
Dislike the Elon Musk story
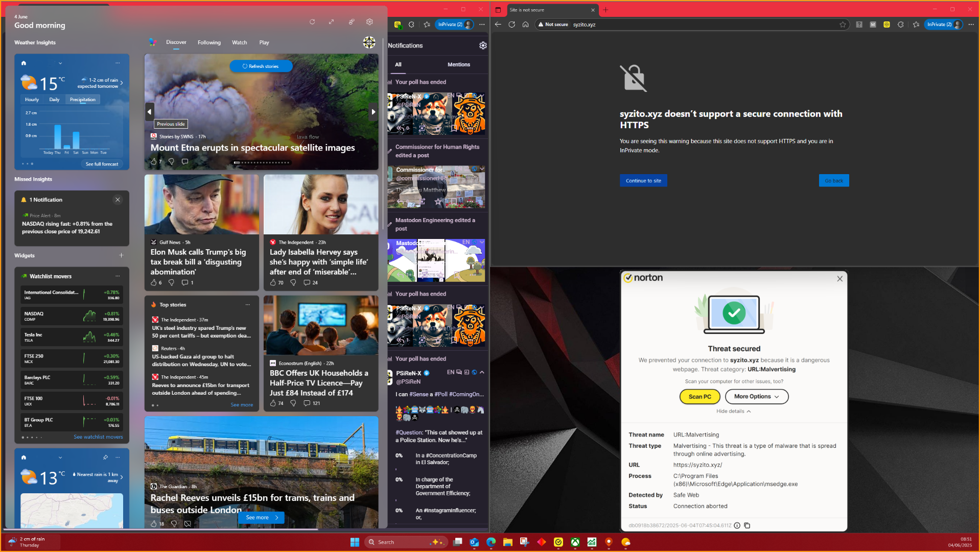click(171, 282)
